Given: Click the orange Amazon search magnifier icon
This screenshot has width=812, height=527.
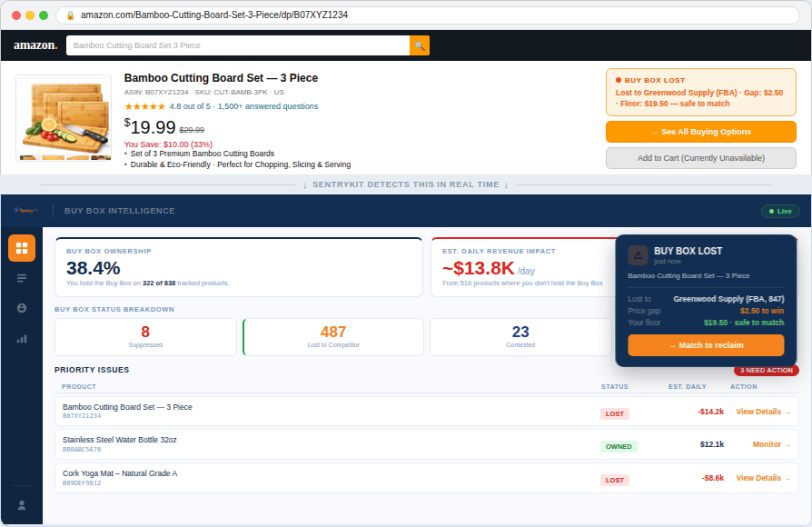Looking at the screenshot, I should pyautogui.click(x=419, y=45).
